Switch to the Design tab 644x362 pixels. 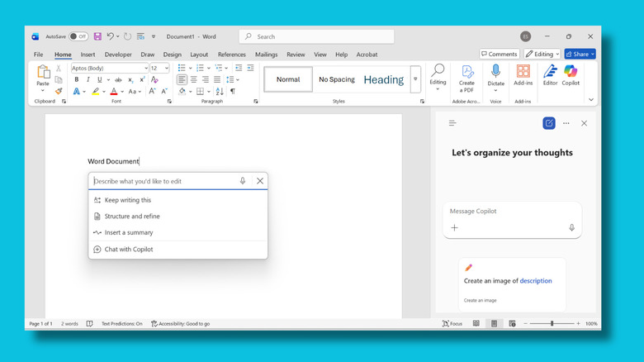point(172,55)
